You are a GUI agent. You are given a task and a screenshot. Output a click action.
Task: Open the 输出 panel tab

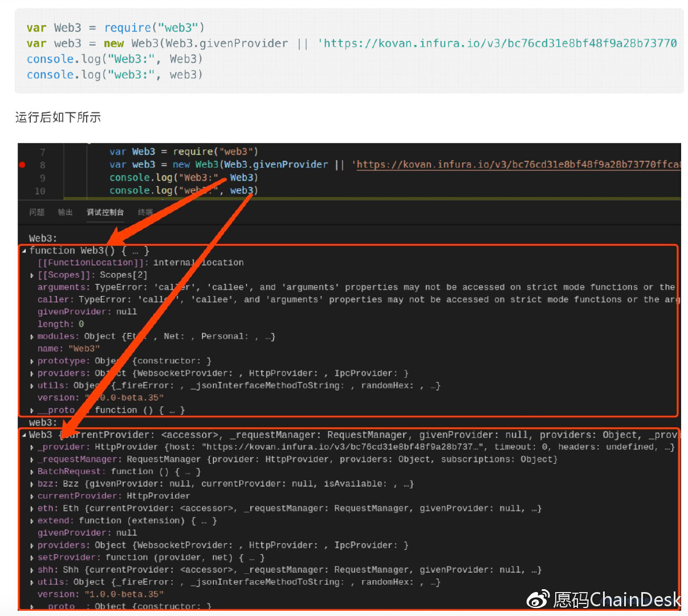[65, 212]
